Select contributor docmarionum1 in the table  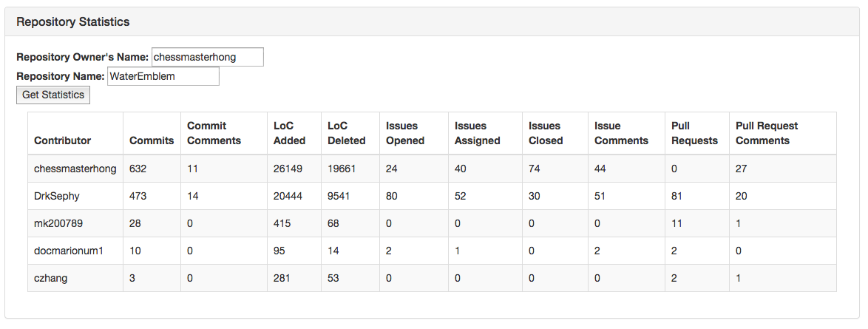coord(69,251)
